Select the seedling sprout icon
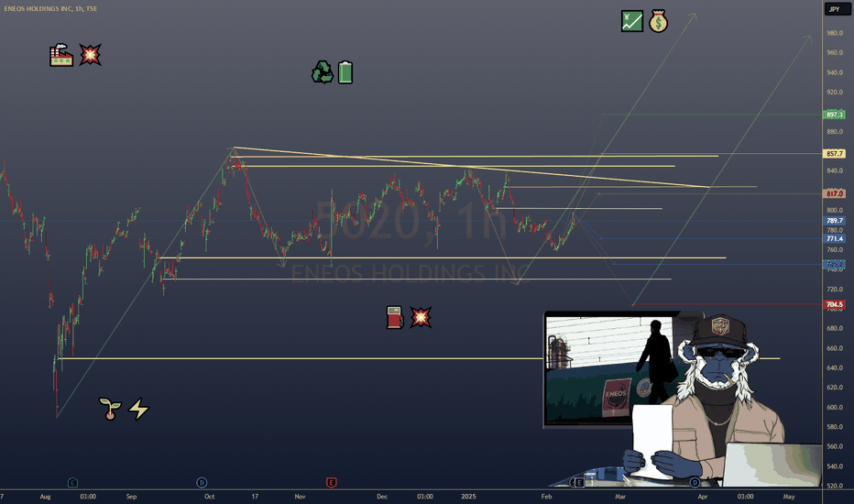854x504 pixels. pos(110,409)
